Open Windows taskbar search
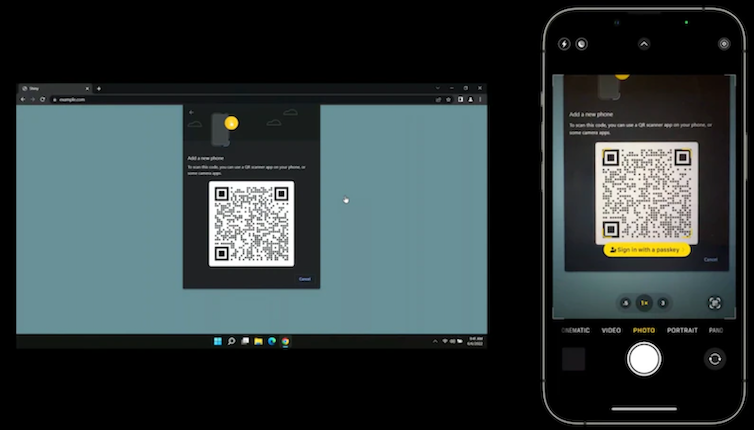The height and width of the screenshot is (430, 754). (231, 341)
